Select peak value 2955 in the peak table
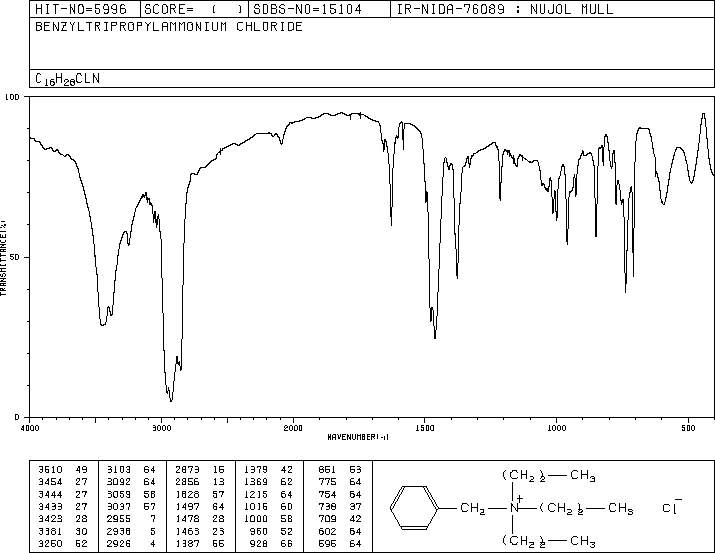 (119, 519)
